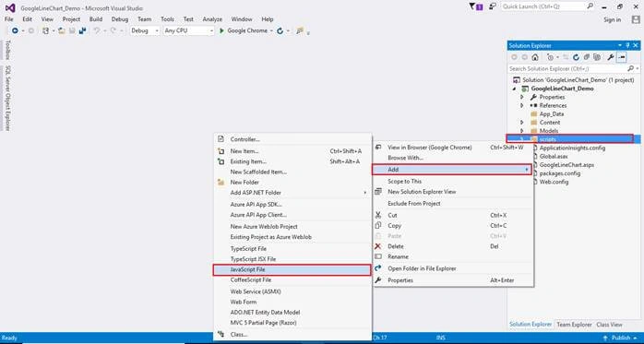Viewport: 644px width, 344px height.
Task: Click the Open File folder toolbar icon
Action: pyautogui.click(x=62, y=30)
